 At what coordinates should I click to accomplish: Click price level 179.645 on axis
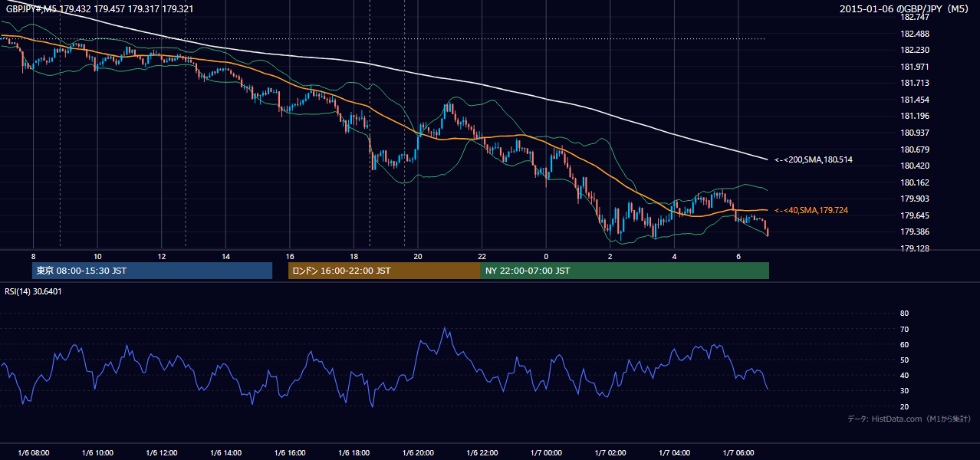tap(914, 215)
